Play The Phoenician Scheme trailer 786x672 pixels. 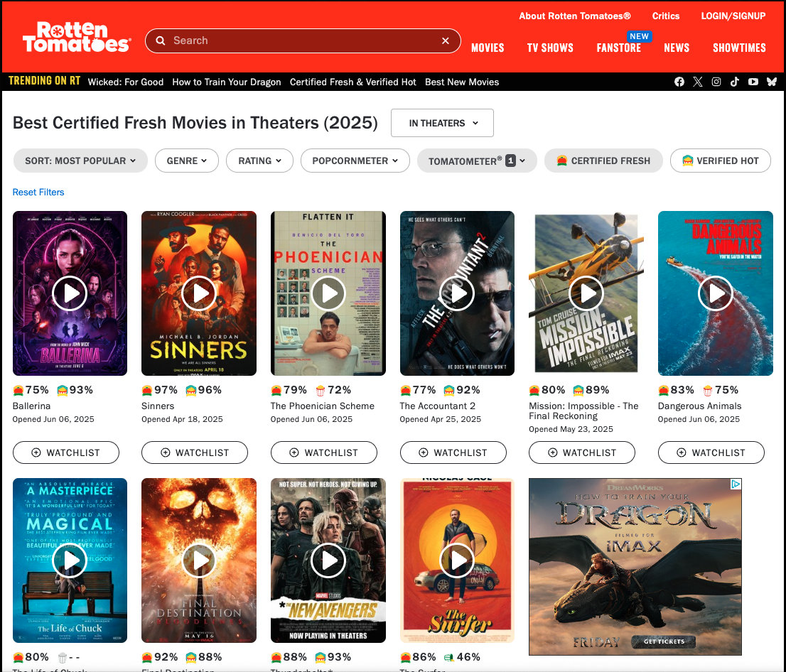point(328,293)
